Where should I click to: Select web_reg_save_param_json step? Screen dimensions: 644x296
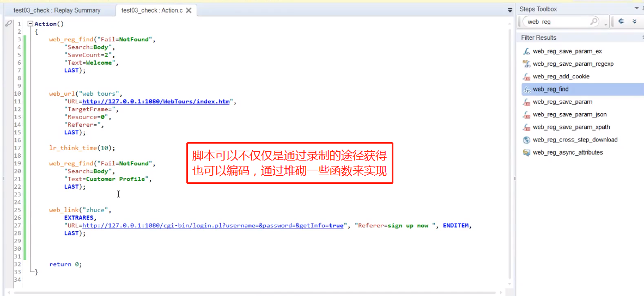(564, 114)
